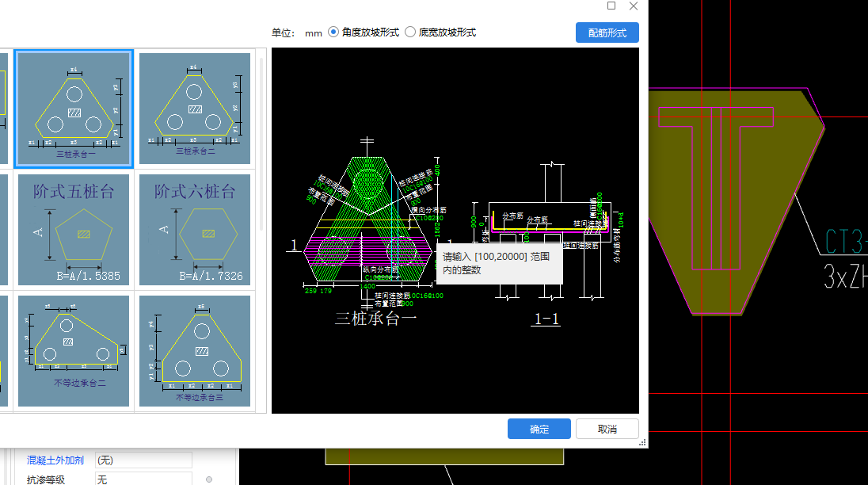
Task: Click the 混凝土外加剂 value field (无)
Action: 143,460
